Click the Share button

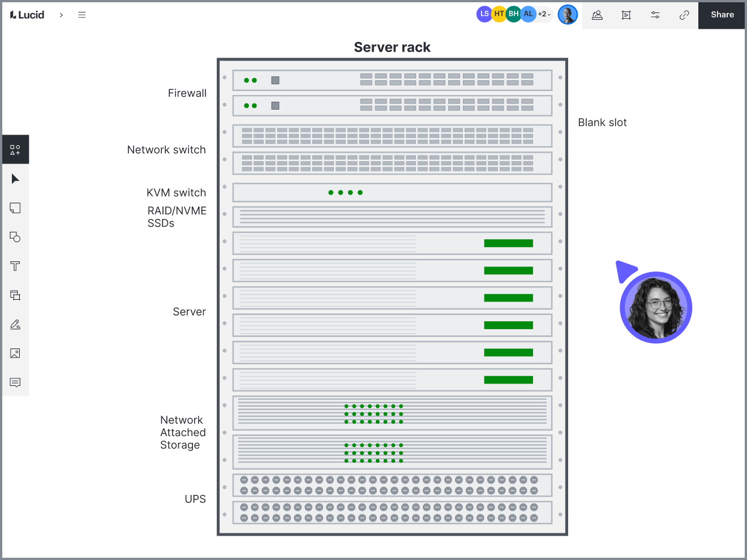pyautogui.click(x=722, y=15)
